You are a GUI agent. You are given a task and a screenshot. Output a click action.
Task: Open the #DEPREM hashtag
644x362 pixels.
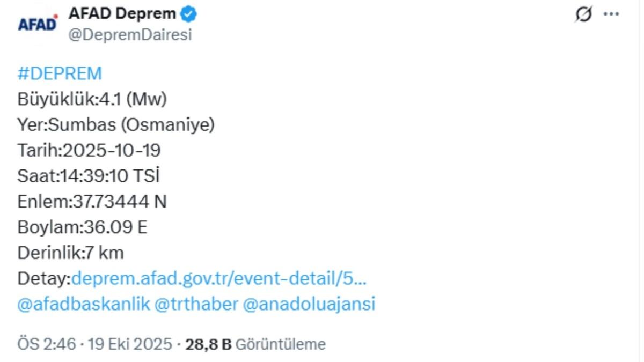[x=61, y=72]
